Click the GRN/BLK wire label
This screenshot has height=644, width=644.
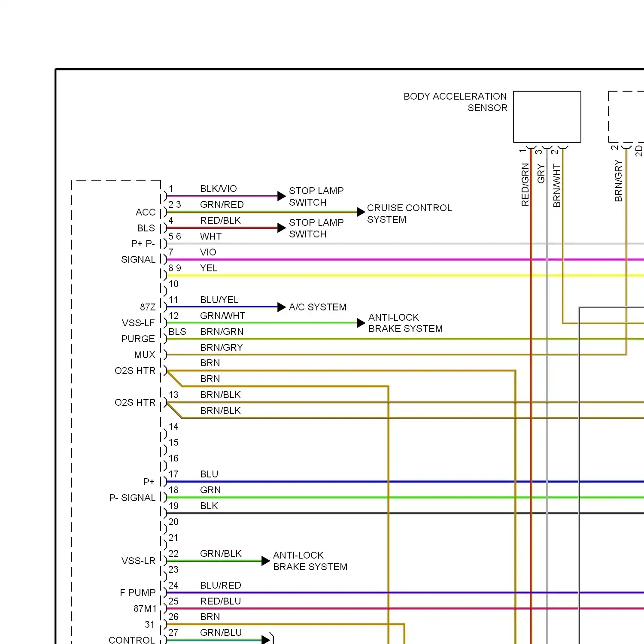221,553
